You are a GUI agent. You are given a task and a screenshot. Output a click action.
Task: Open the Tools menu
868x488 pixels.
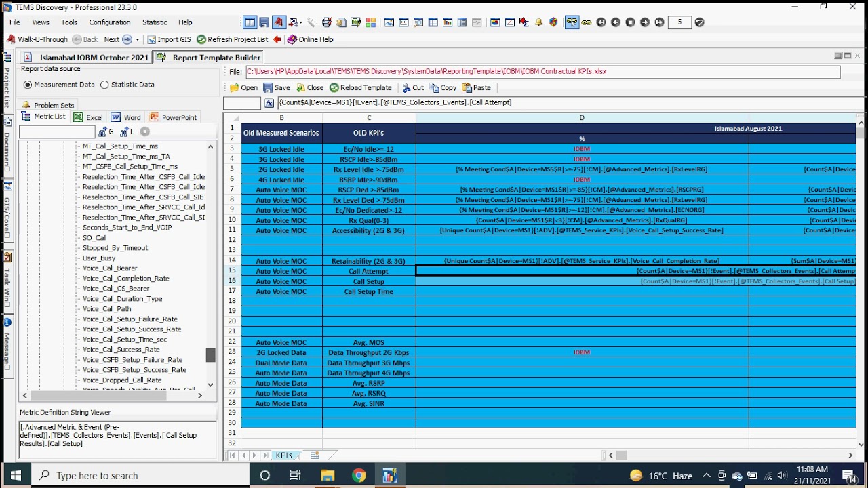[69, 22]
